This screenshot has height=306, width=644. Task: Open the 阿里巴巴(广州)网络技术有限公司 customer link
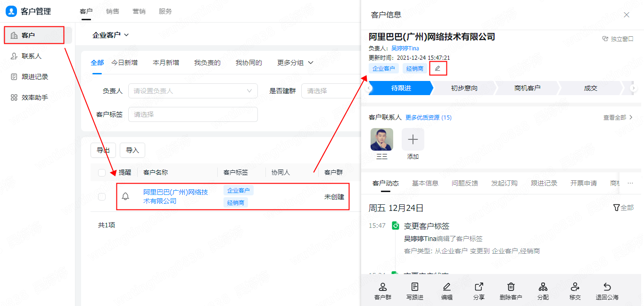[x=176, y=196]
